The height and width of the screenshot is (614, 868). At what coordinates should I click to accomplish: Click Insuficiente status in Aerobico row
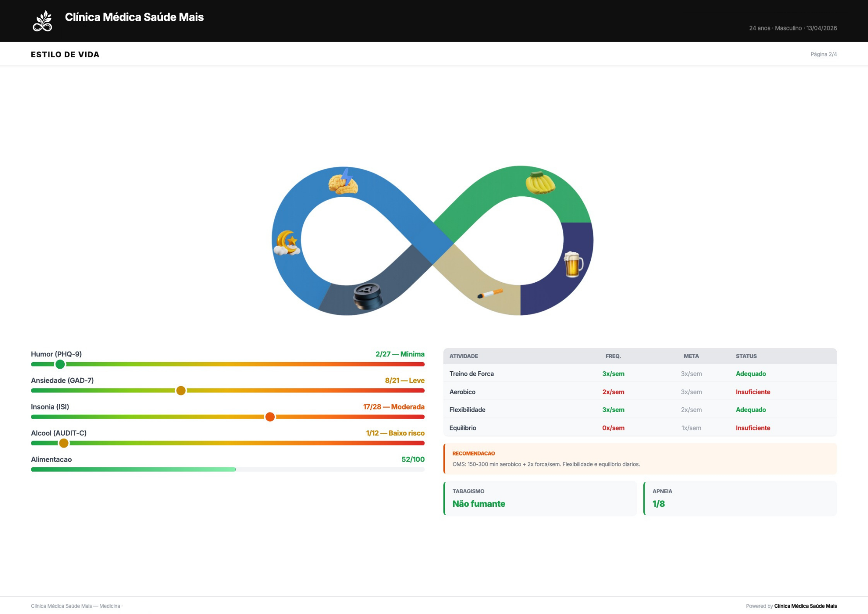[x=753, y=392]
